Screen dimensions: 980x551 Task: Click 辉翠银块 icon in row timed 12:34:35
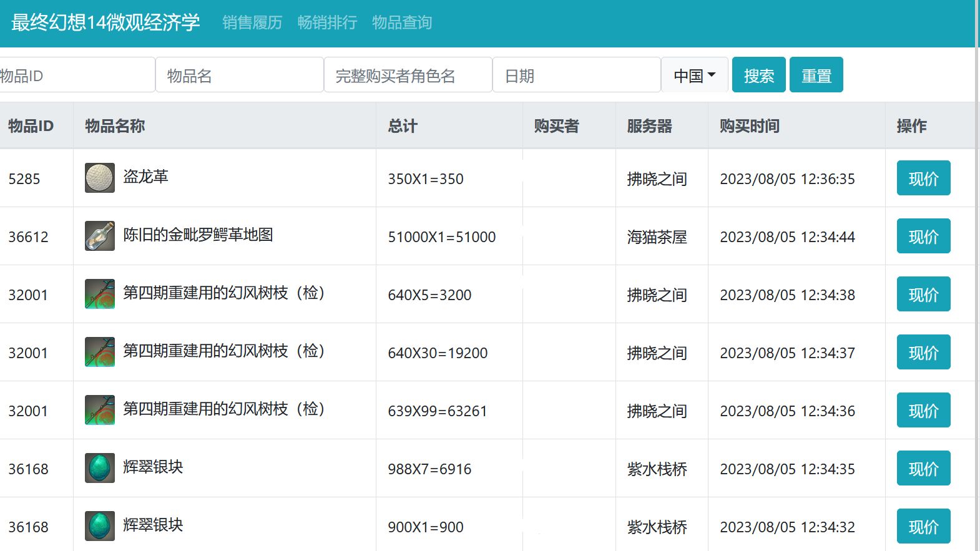pos(100,468)
